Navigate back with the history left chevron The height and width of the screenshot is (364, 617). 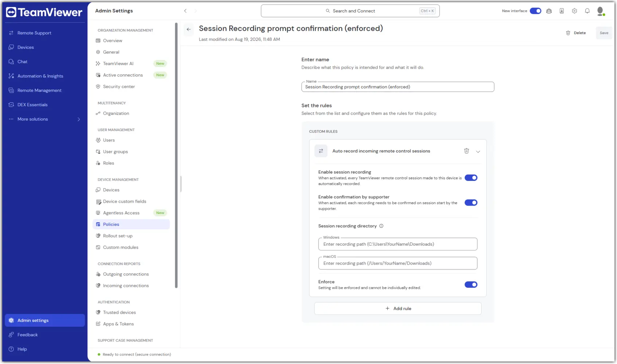click(x=185, y=11)
